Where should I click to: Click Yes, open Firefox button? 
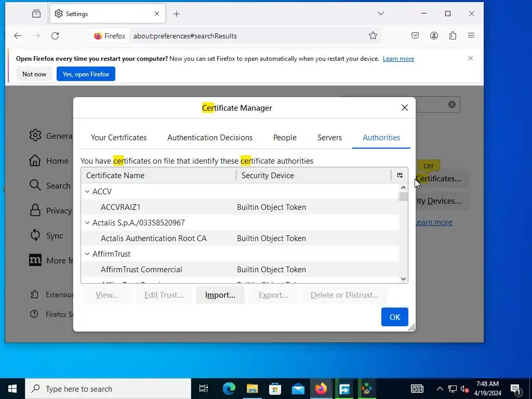tap(86, 74)
